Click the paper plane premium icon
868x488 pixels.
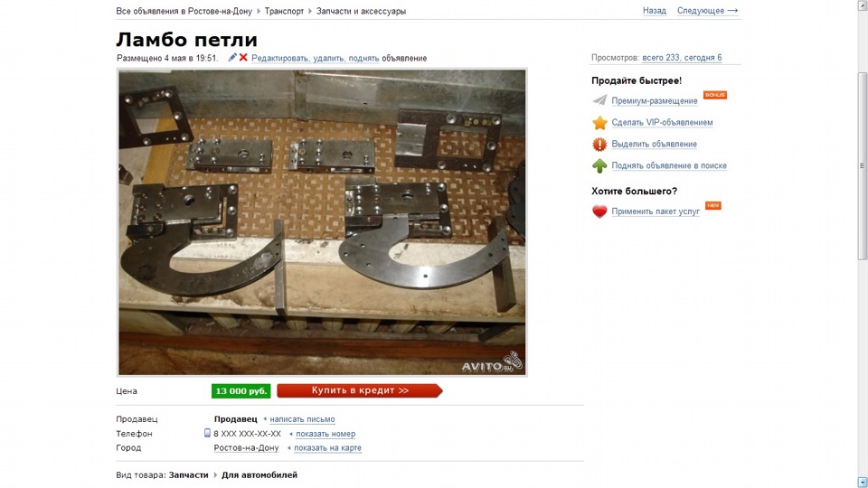(599, 100)
